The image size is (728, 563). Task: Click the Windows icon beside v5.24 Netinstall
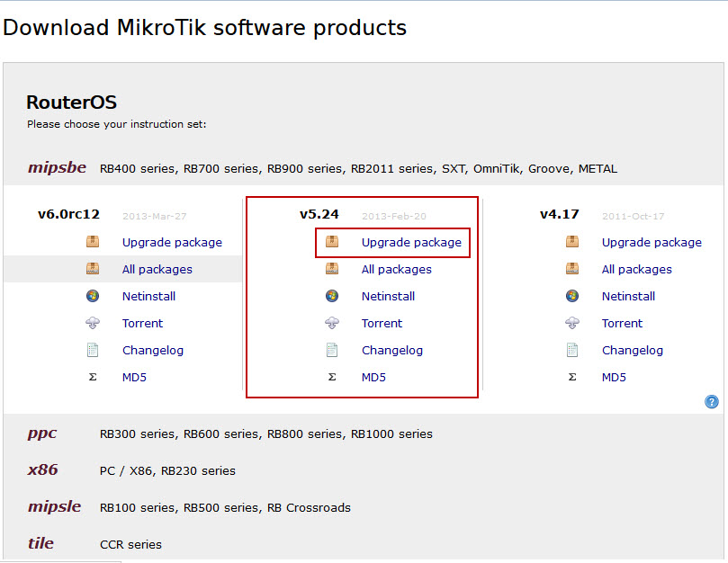click(x=332, y=296)
